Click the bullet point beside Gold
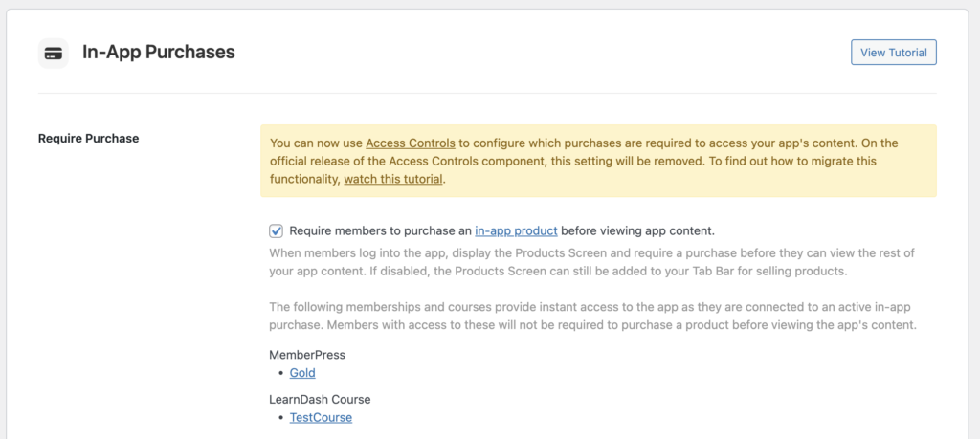This screenshot has width=980, height=439. tap(280, 373)
